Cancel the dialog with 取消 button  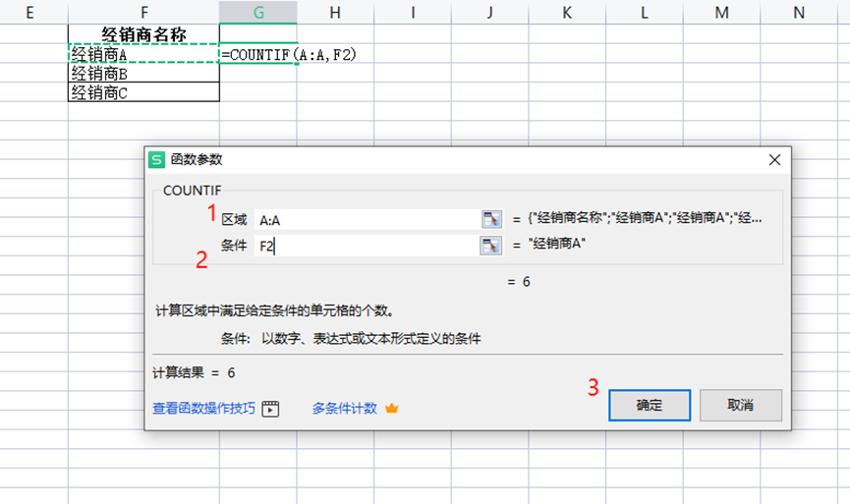point(741,405)
